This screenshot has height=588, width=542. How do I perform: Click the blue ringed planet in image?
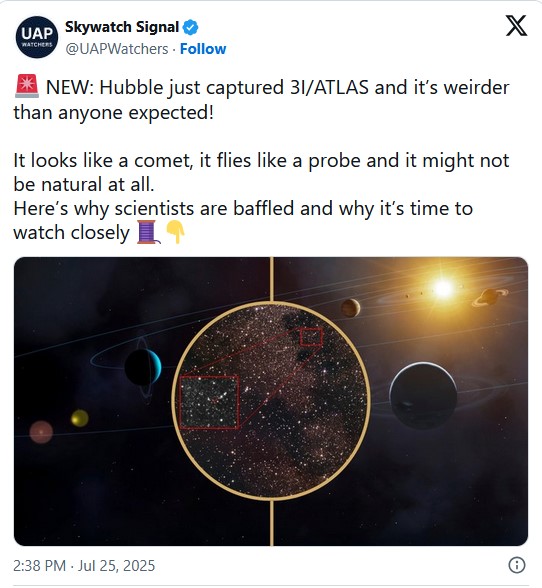[x=143, y=367]
